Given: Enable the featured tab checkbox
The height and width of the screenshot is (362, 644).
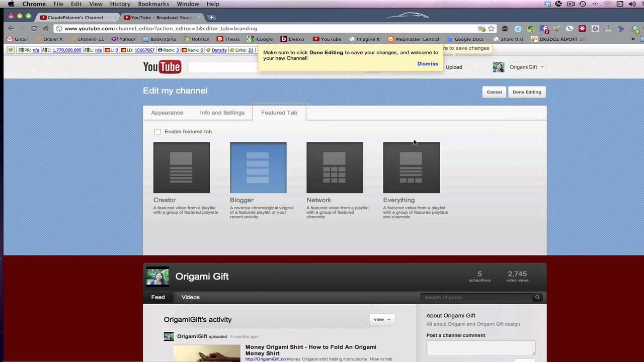Looking at the screenshot, I should tap(157, 132).
